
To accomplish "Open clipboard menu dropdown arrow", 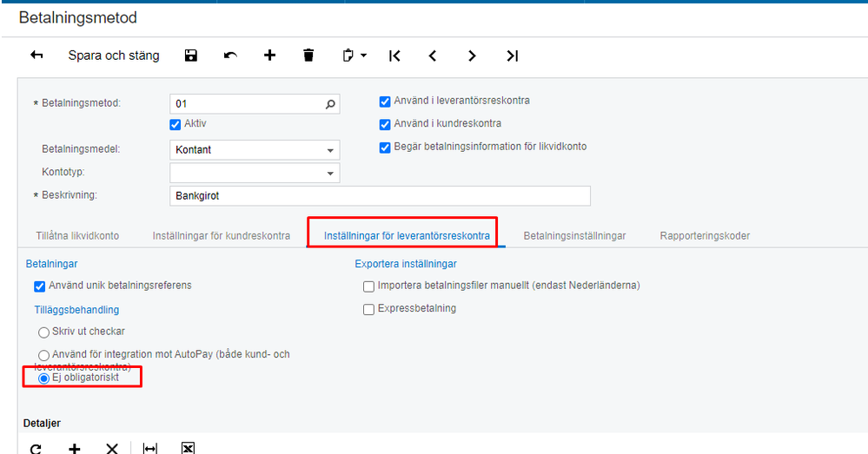I will [364, 56].
